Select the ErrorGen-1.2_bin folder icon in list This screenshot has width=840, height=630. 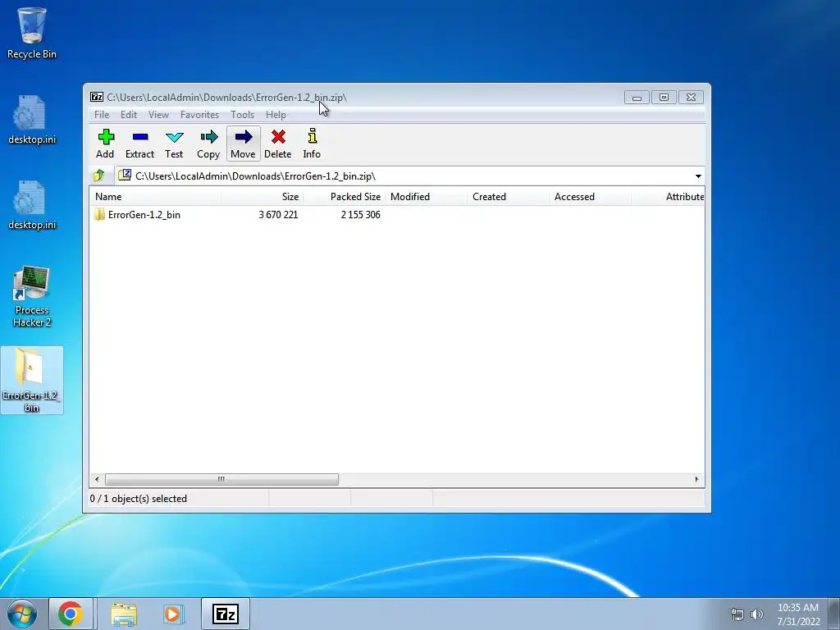[x=99, y=215]
